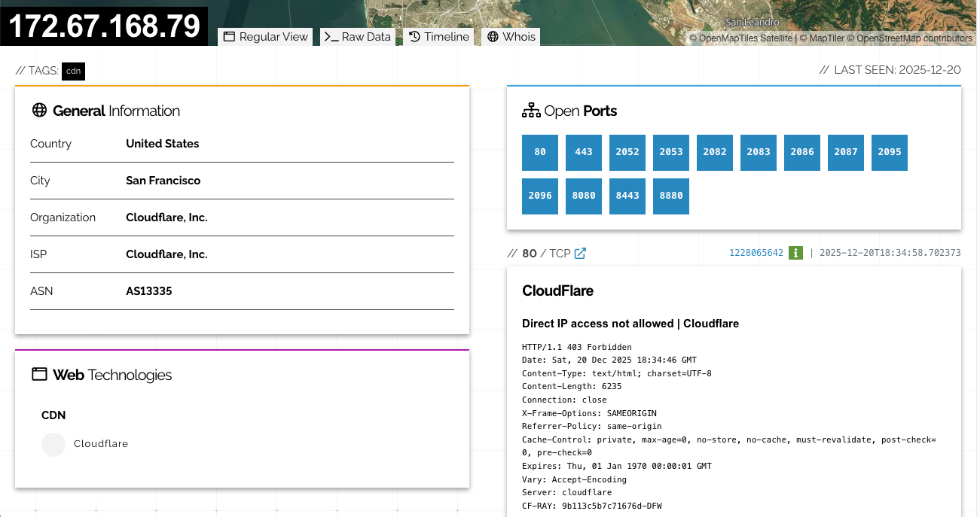980x517 pixels.
Task: Click the San Francisco city value
Action: 163,181
